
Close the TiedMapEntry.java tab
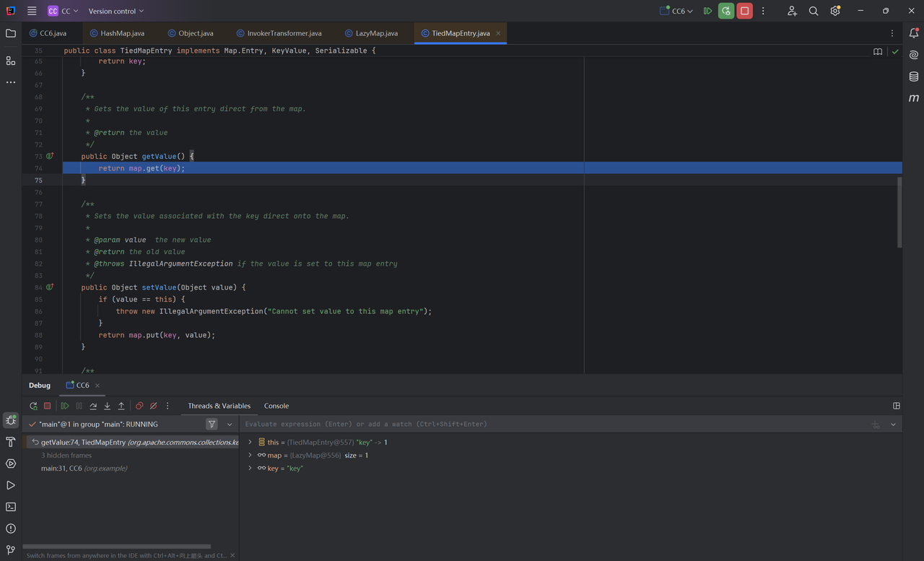498,33
